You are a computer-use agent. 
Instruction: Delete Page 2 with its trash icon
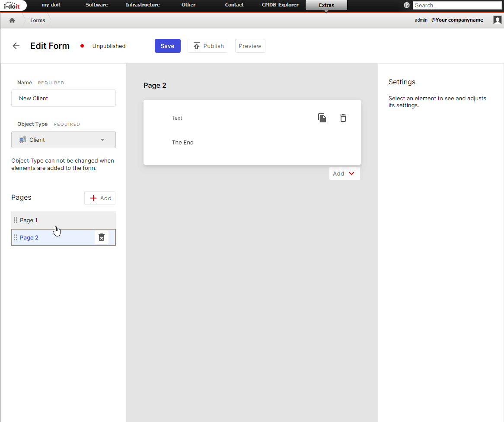click(102, 238)
